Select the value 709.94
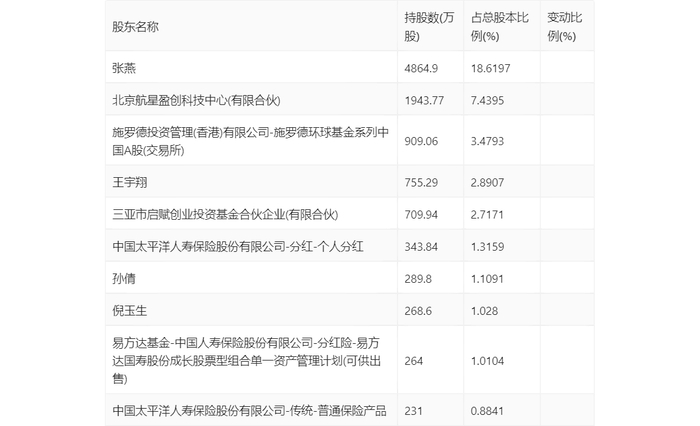The width and height of the screenshot is (700, 426). coord(421,215)
